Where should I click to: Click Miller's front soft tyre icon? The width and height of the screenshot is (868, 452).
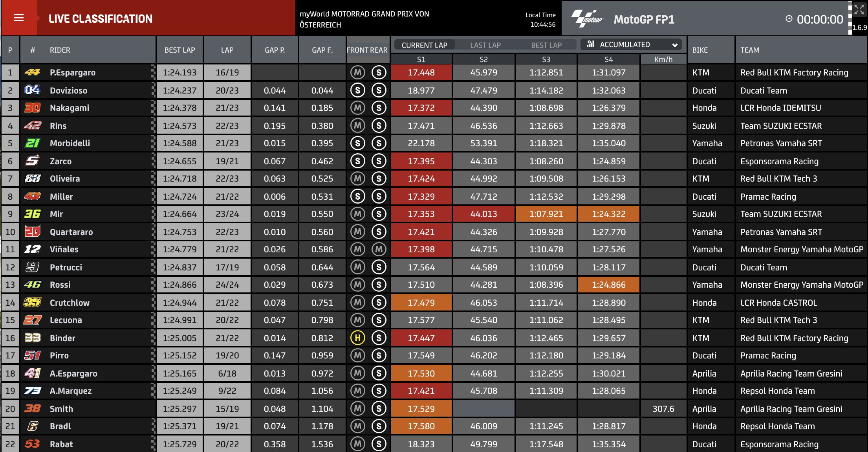click(x=357, y=197)
